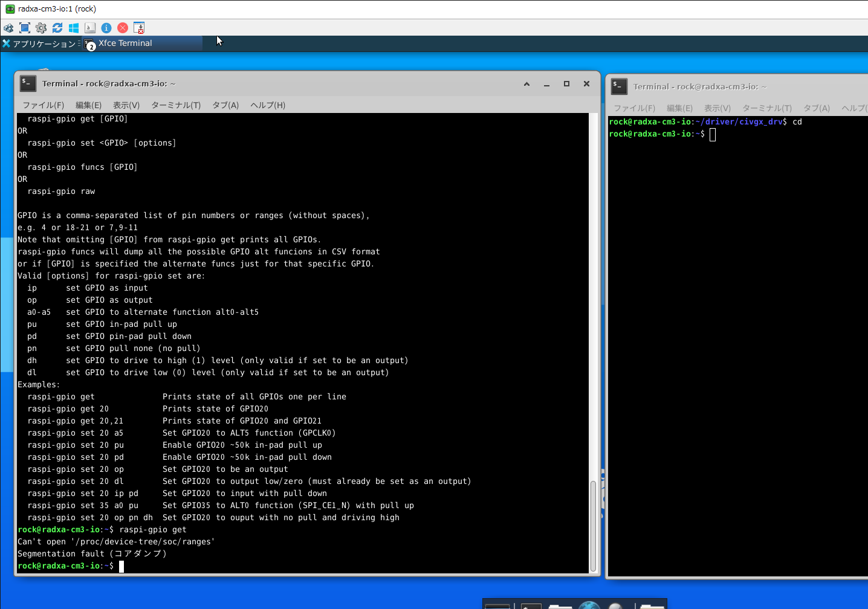Click the download window icon with red X
The image size is (868, 609).
coord(139,28)
